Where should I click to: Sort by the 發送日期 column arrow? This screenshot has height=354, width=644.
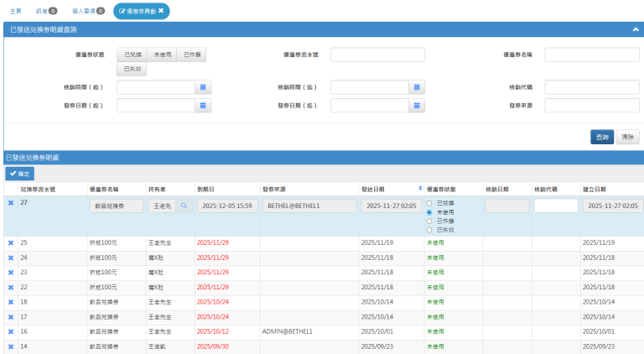(x=420, y=189)
